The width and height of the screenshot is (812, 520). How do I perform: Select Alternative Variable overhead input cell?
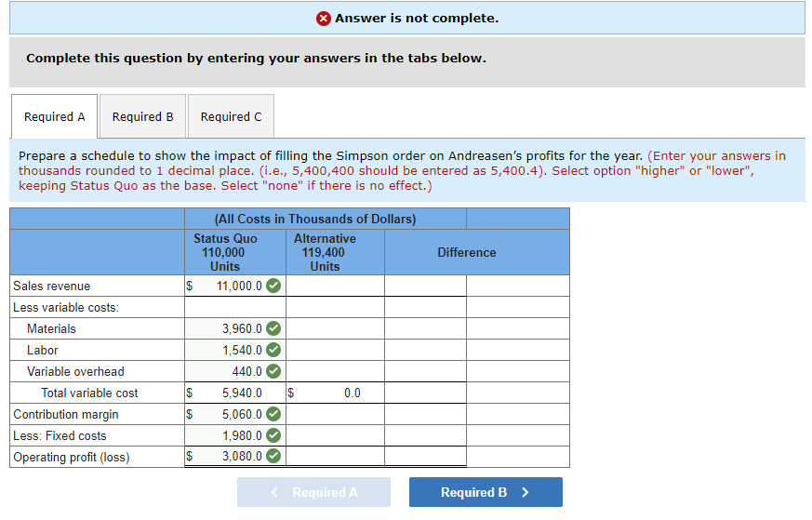click(335, 371)
